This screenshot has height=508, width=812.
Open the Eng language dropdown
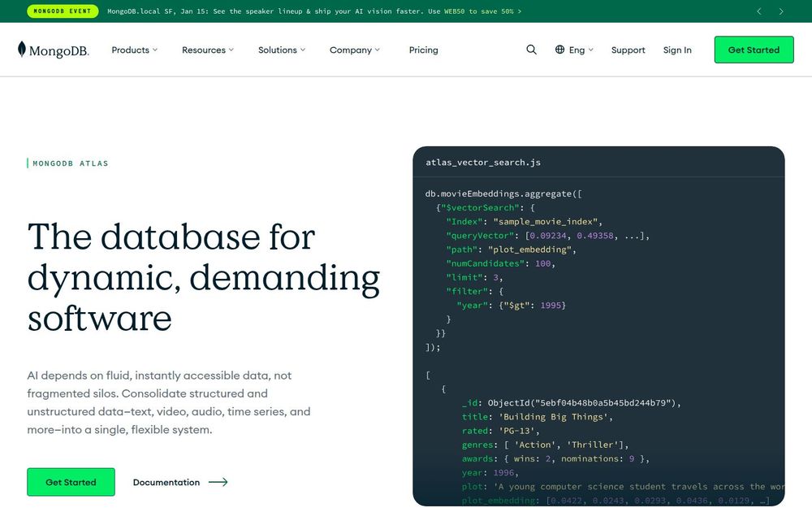575,50
